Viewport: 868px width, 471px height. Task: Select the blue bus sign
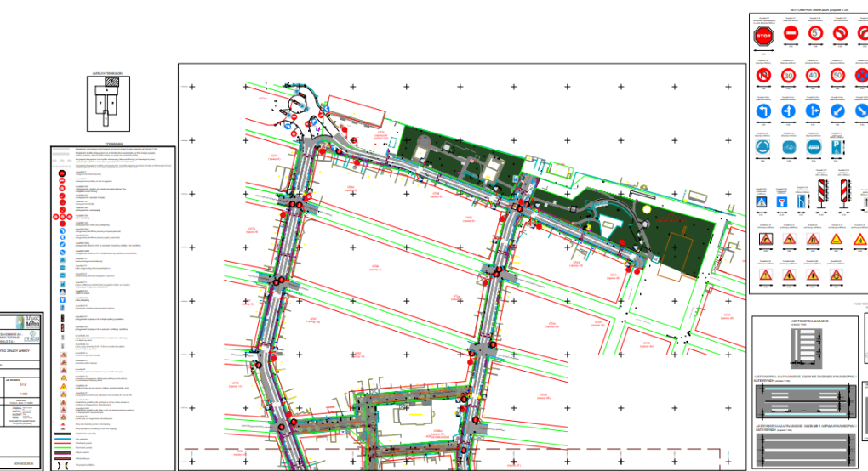(814, 149)
